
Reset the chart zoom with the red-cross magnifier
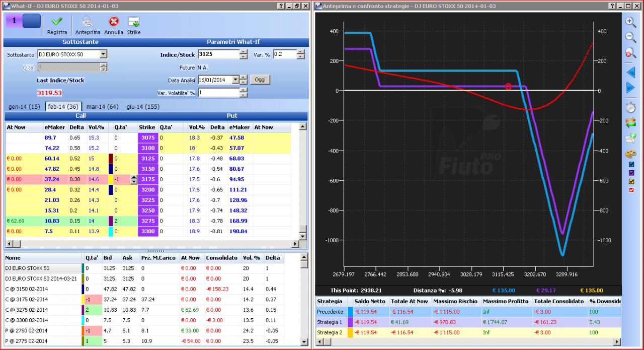pyautogui.click(x=630, y=53)
